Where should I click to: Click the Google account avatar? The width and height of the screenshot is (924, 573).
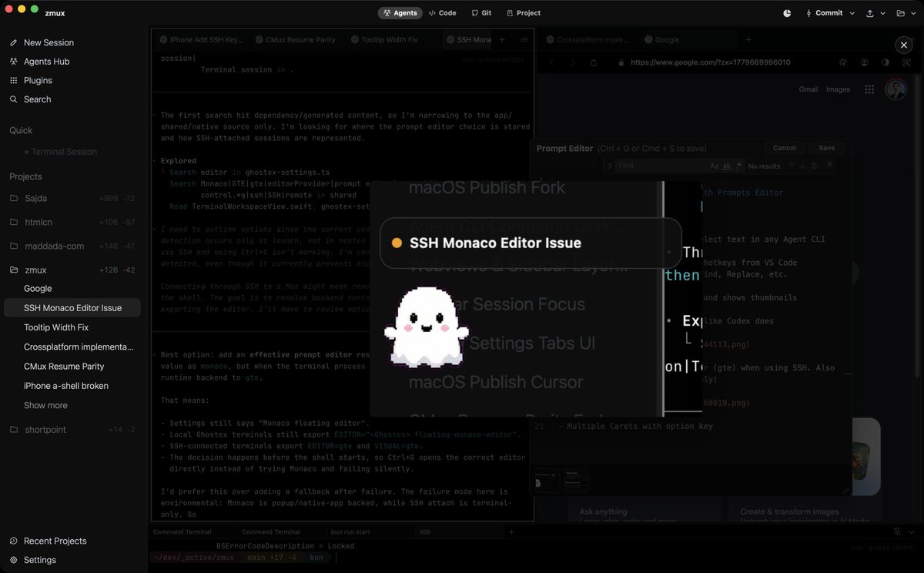896,89
